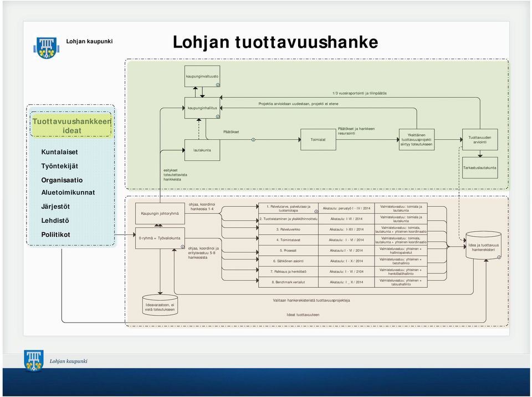Select the 'kaupunginvaltuusto' box
Image resolution: width=532 pixels, height=397 pixels.
click(x=202, y=77)
